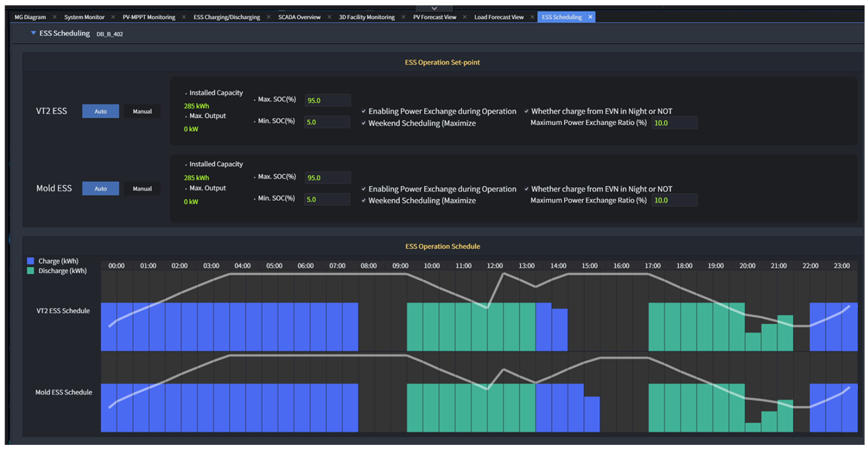Select Auto mode for Mold ESS
This screenshot has width=868, height=450.
101,189
